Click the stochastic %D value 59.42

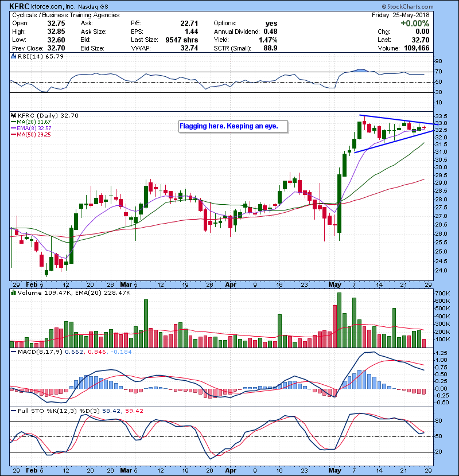[134, 411]
